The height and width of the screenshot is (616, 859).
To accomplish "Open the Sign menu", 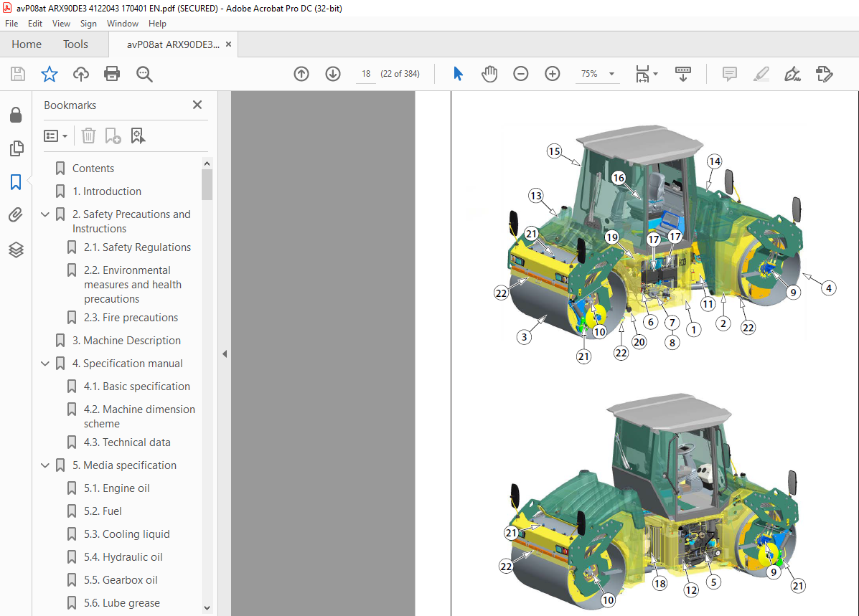I will coord(88,24).
